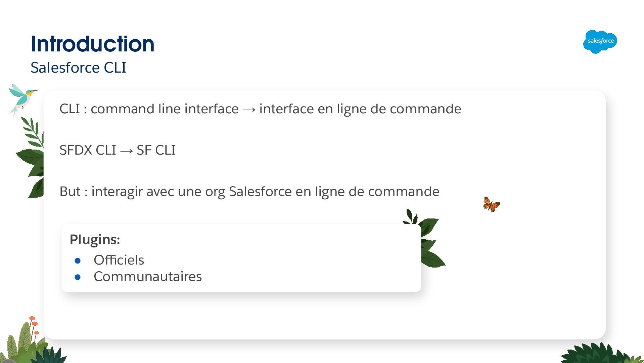The width and height of the screenshot is (644, 363).
Task: Click the Salesforce cloud logo
Action: (600, 41)
